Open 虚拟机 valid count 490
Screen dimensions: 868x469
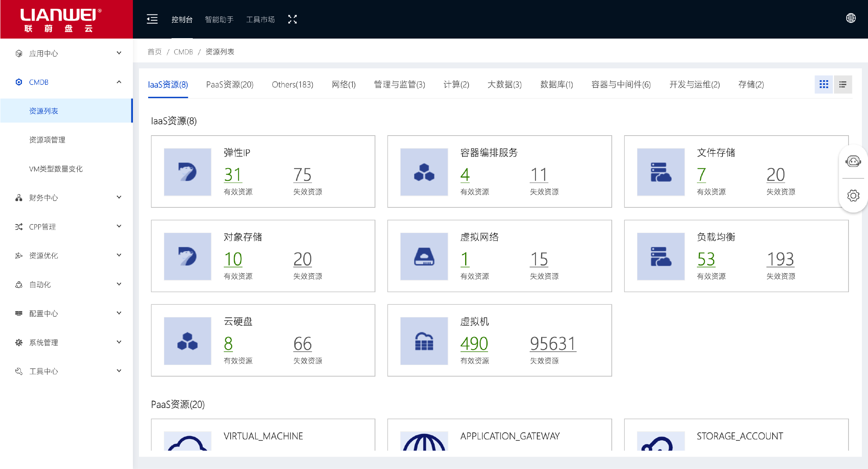[x=474, y=344]
